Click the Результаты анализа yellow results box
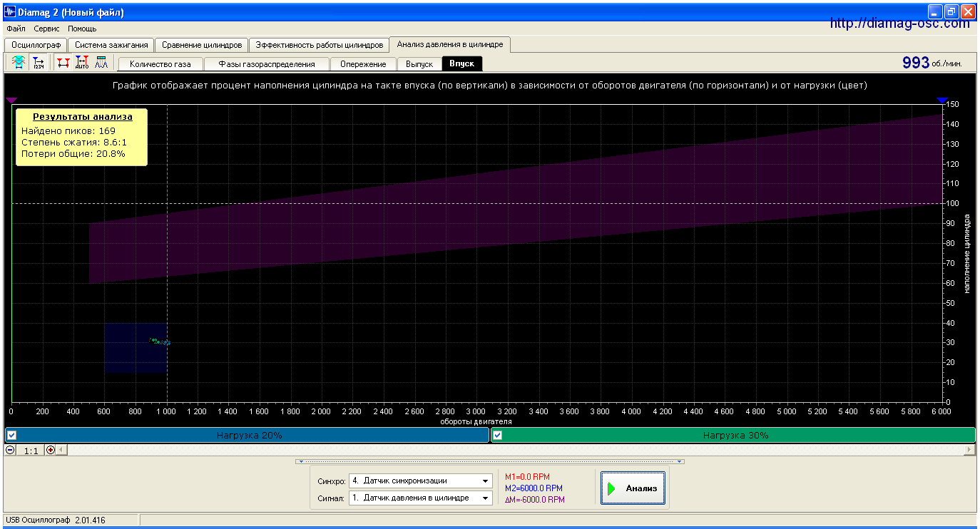 pos(82,137)
